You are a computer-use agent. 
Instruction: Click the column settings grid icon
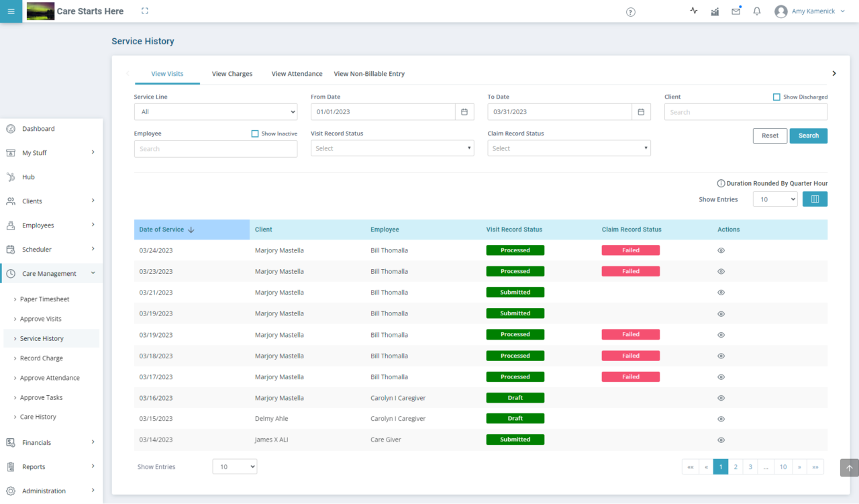(x=815, y=199)
